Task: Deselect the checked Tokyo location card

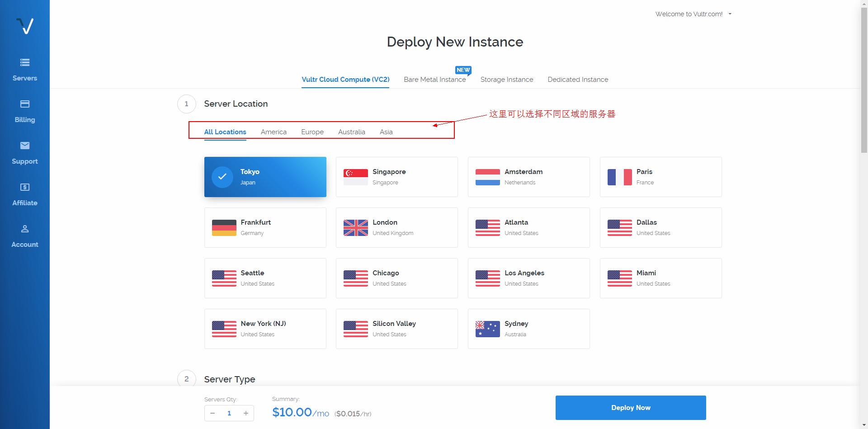Action: pyautogui.click(x=265, y=177)
